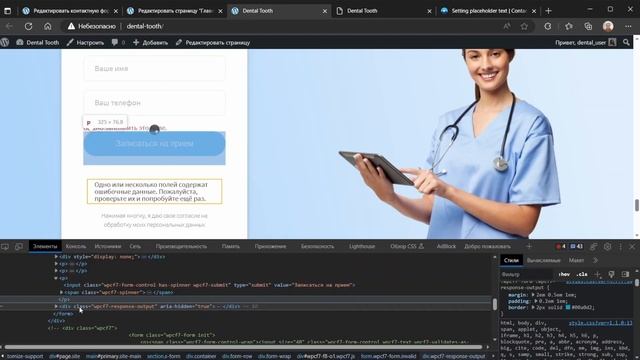640x360 pixels.
Task: Click the elements panel horizontal scrollbar
Action: pos(244,347)
